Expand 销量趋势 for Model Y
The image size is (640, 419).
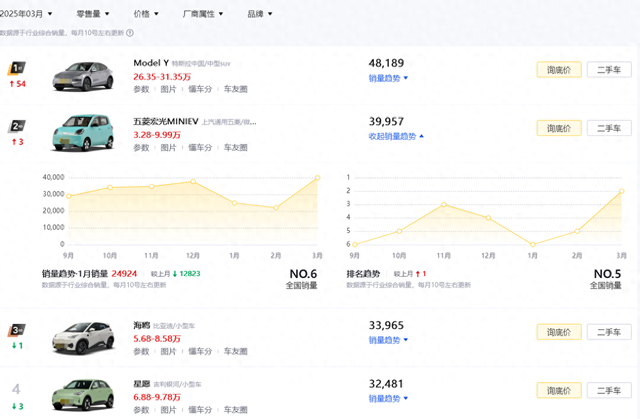tap(388, 78)
